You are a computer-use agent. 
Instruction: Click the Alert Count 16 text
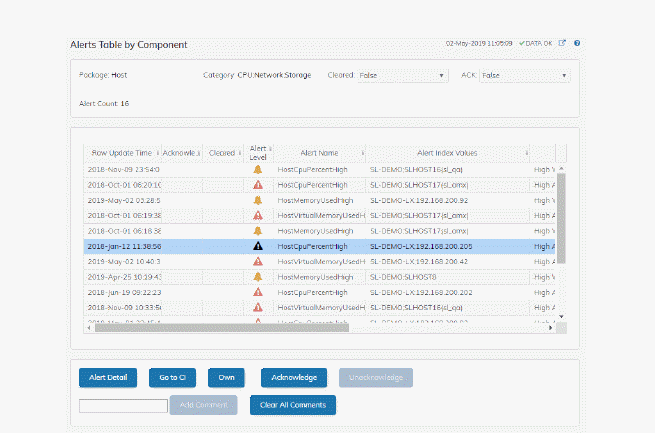click(x=104, y=104)
